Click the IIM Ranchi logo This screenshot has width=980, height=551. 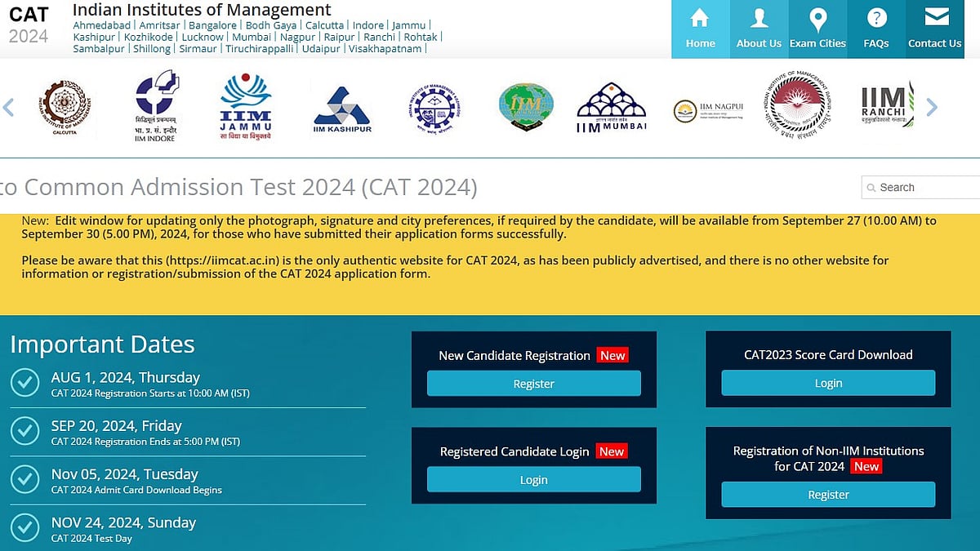886,107
